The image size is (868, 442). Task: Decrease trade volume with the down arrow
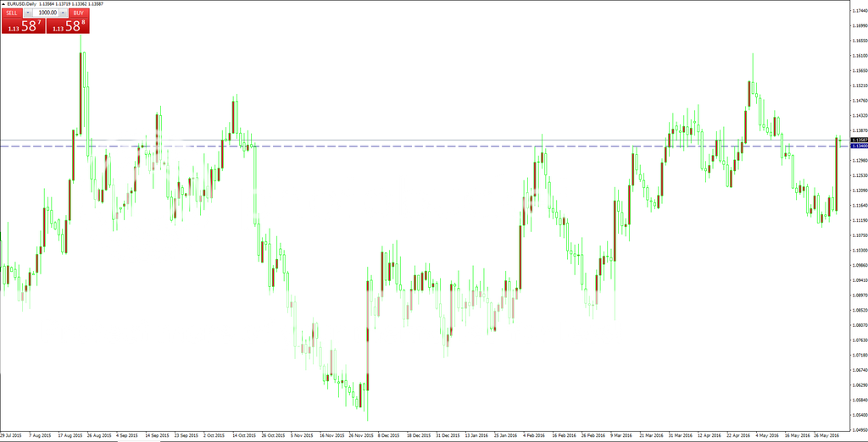click(x=27, y=12)
